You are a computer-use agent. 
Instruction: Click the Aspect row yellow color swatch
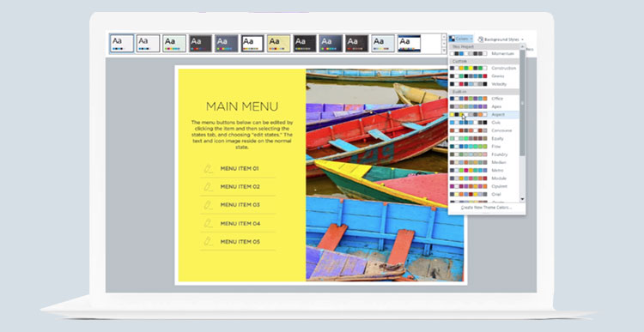(x=452, y=114)
